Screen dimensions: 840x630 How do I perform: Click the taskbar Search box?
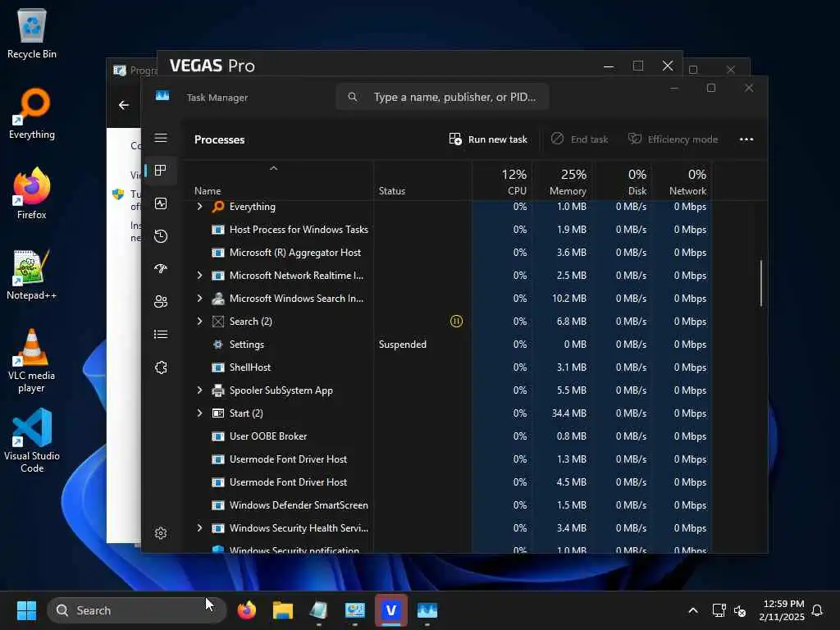(137, 610)
